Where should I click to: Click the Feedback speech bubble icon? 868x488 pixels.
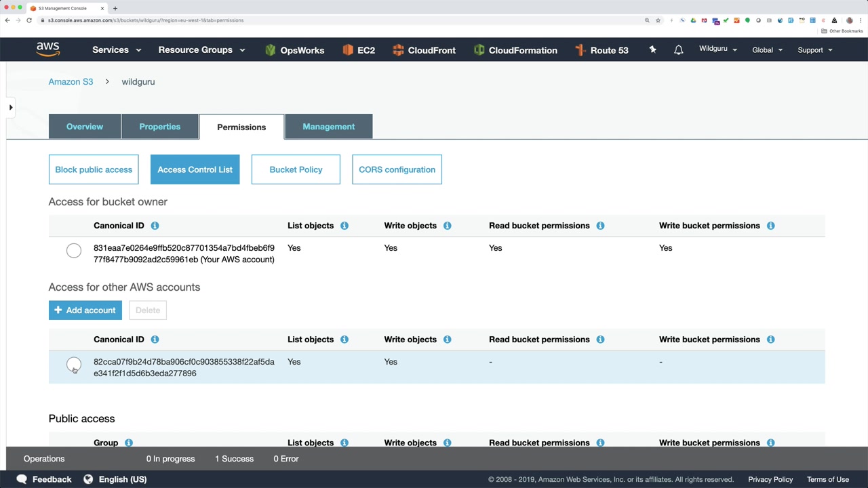(22, 479)
